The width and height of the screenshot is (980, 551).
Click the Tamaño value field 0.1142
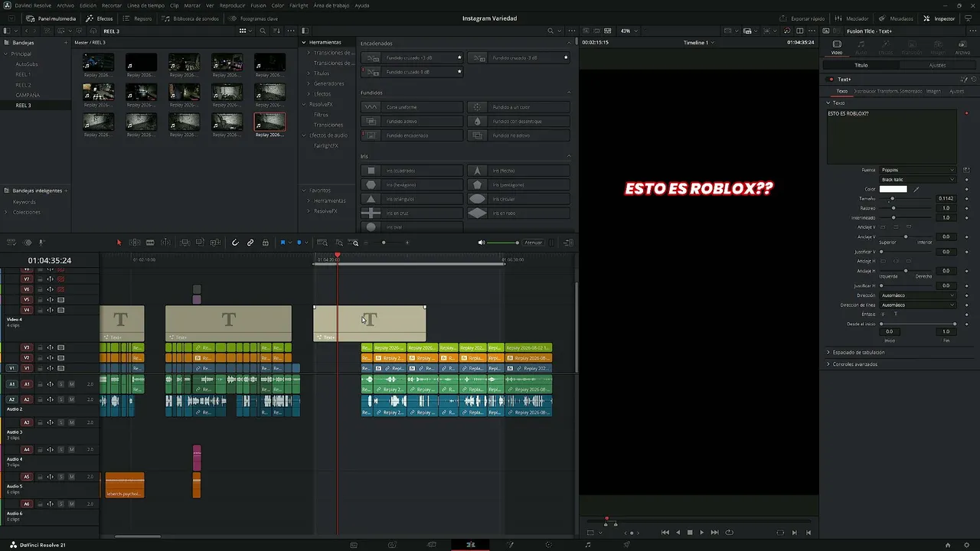click(946, 199)
